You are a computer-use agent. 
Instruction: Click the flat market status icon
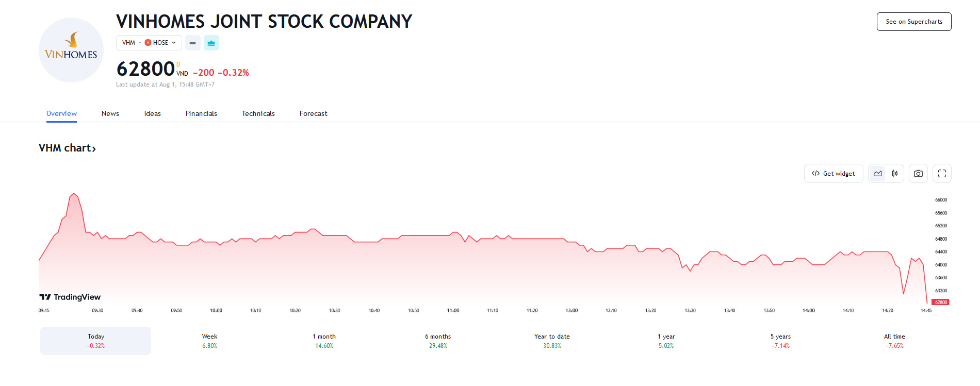tap(192, 43)
